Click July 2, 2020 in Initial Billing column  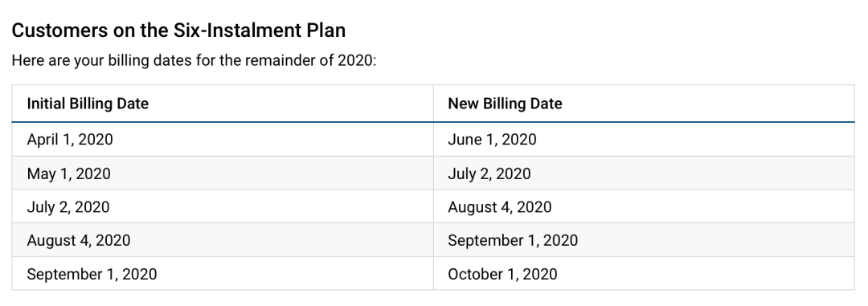pyautogui.click(x=68, y=207)
